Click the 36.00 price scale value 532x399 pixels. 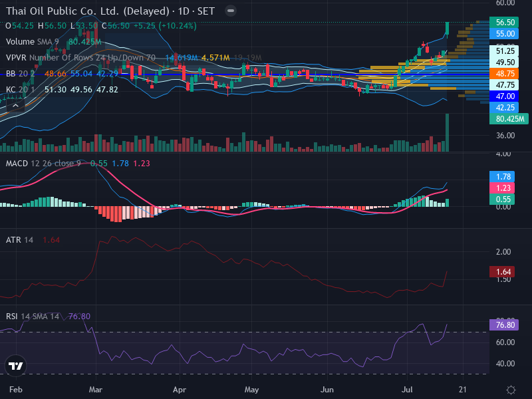(x=505, y=136)
